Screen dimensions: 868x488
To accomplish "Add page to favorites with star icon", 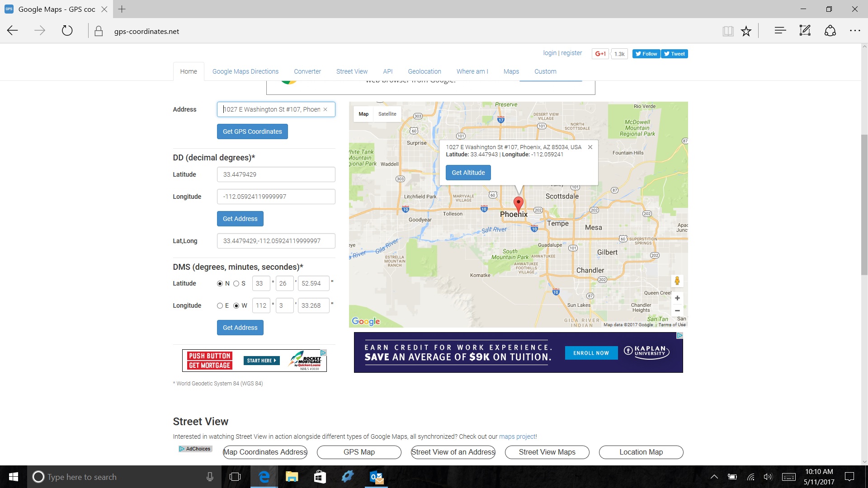I will (746, 31).
